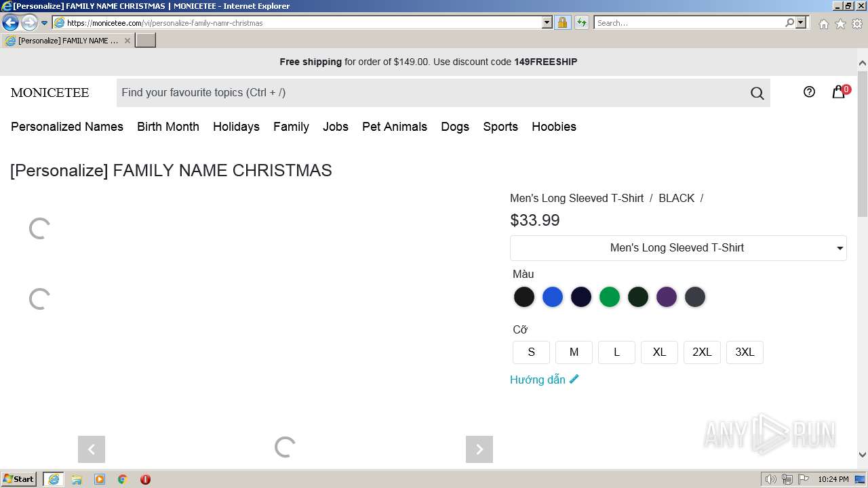Viewport: 868px width, 488px height.
Task: Select the navy color swatch
Action: pos(581,297)
